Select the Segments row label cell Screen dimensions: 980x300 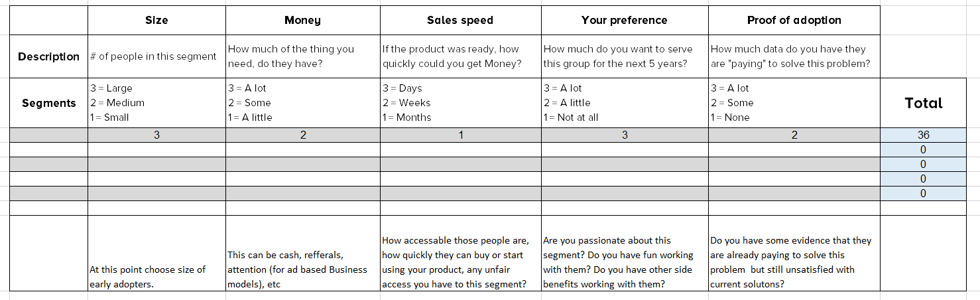[48, 103]
